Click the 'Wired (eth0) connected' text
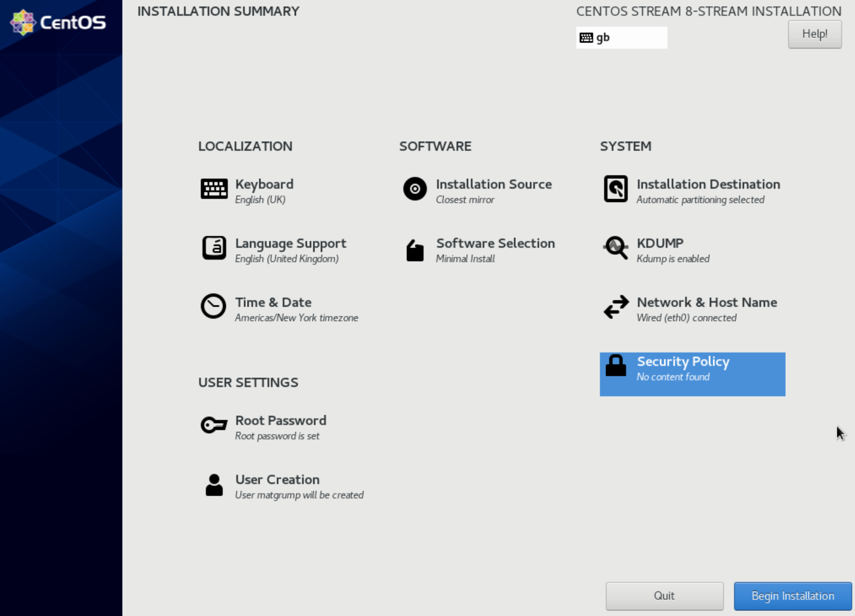Screen dimensions: 855x616 pyautogui.click(x=686, y=318)
